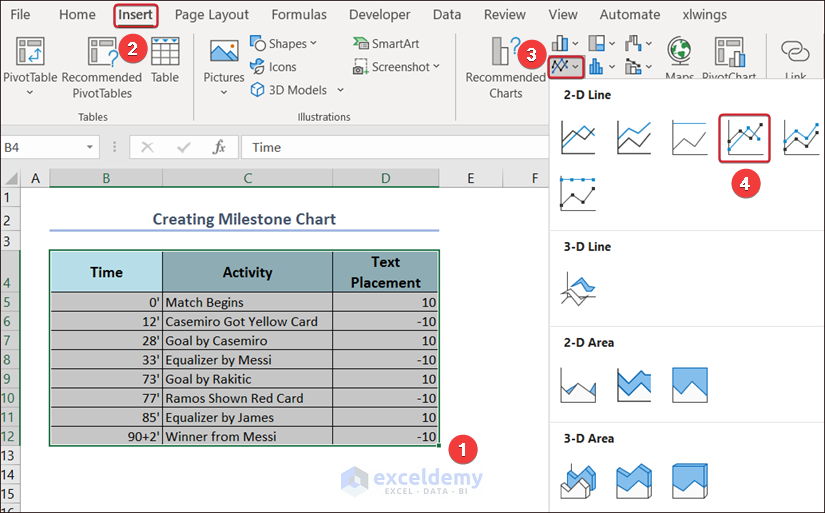
Task: Open Recommended PivotTables
Action: coord(102,67)
